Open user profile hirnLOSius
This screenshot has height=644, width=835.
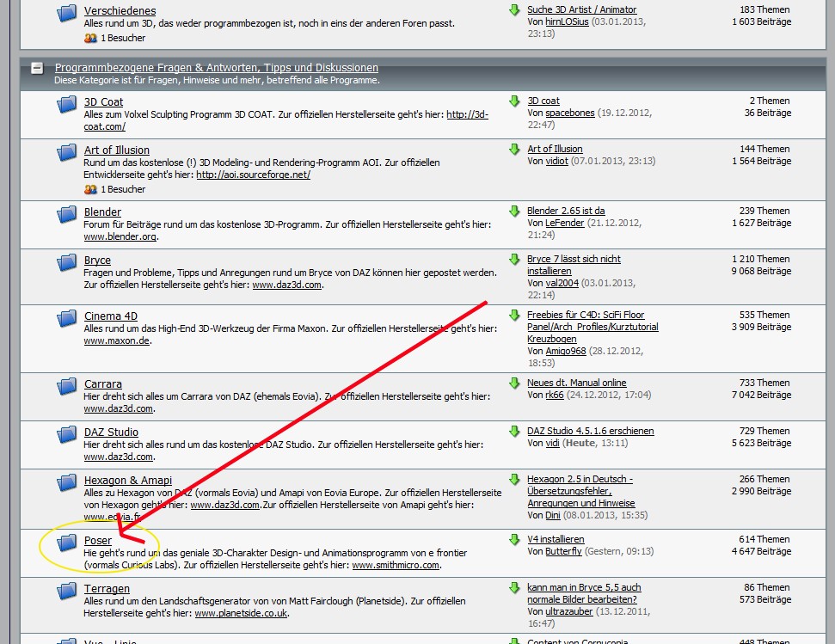coord(567,21)
